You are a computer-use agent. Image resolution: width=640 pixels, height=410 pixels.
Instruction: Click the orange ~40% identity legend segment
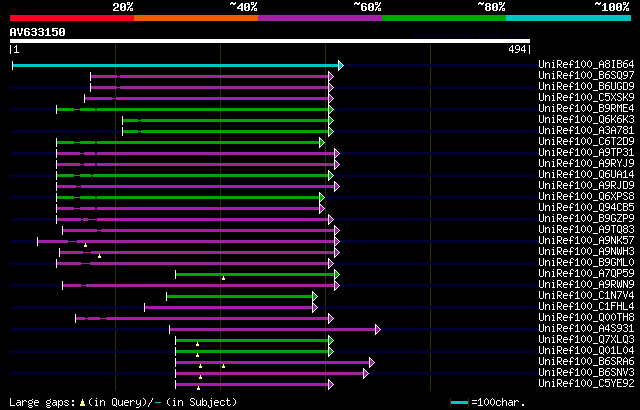coord(196,18)
